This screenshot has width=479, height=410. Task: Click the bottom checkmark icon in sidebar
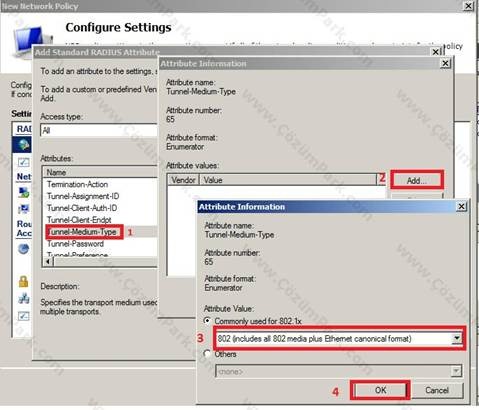point(23,316)
